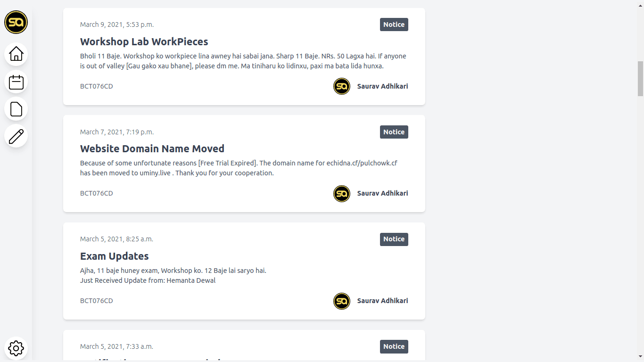Open the Website Domain Name Moved title

click(x=152, y=148)
